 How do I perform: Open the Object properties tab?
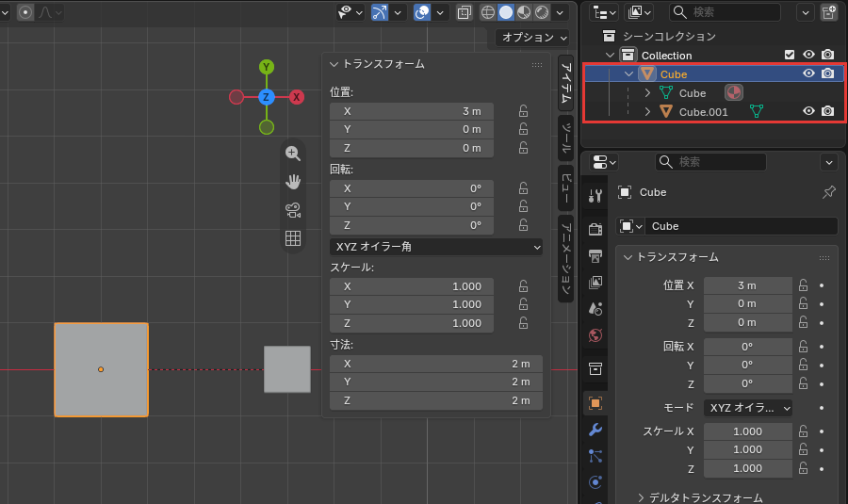(595, 403)
